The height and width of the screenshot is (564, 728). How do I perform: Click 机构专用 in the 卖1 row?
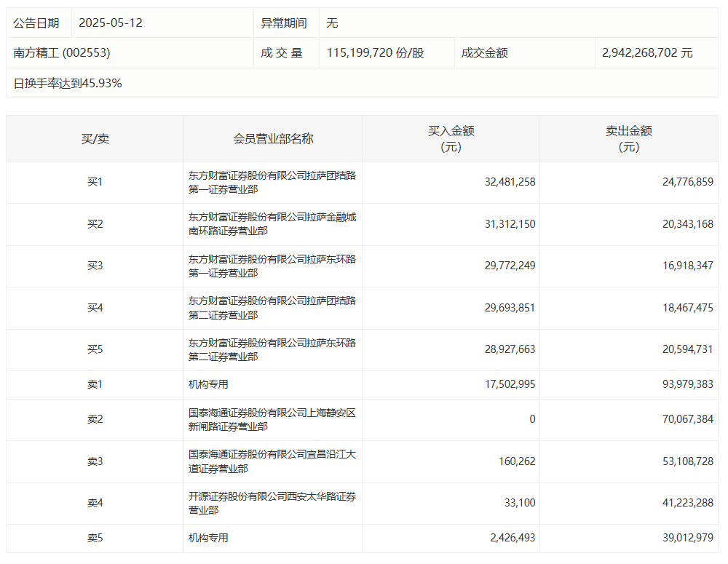coord(208,384)
